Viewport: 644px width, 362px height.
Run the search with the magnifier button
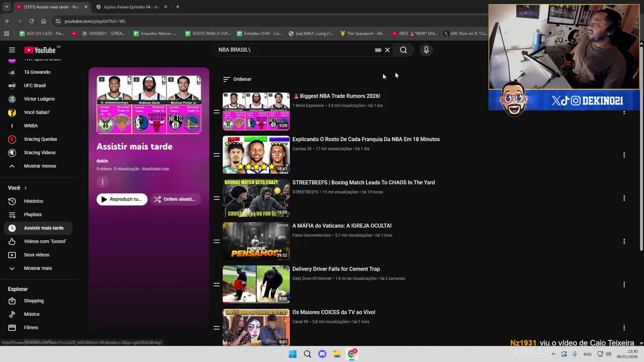click(404, 50)
